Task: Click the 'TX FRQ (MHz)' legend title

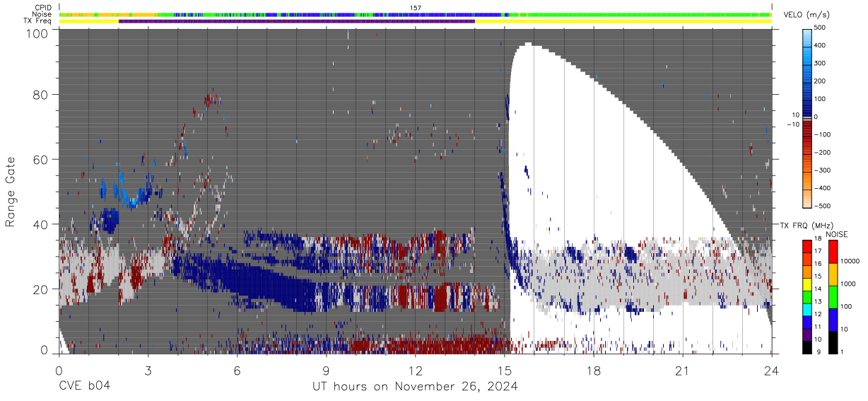Action: pyautogui.click(x=807, y=226)
